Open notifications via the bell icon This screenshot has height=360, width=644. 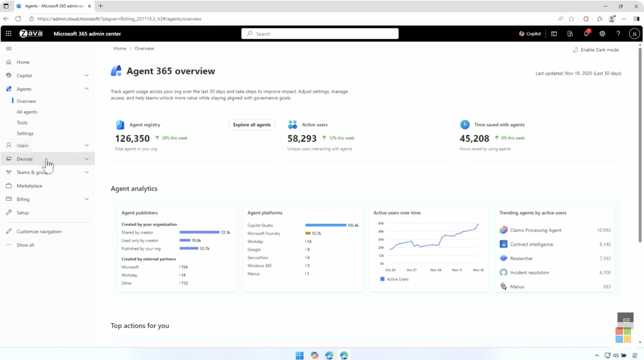[586, 33]
